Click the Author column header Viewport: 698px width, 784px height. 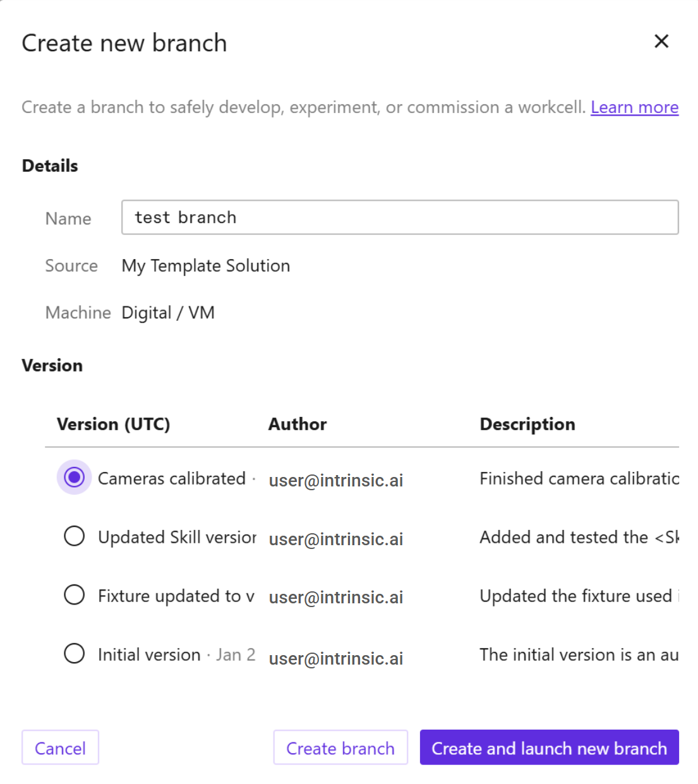point(298,424)
